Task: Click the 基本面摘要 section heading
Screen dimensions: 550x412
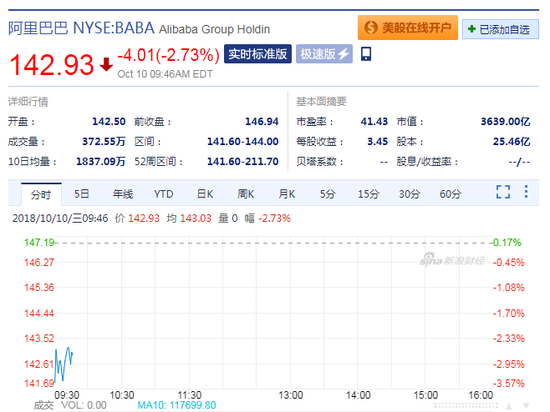Action: click(x=321, y=101)
